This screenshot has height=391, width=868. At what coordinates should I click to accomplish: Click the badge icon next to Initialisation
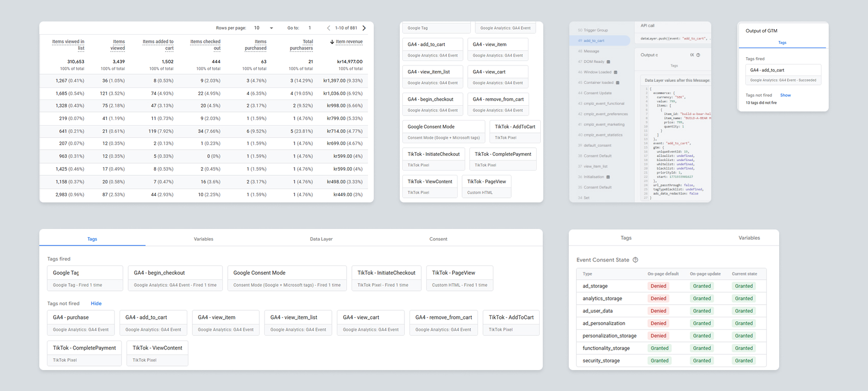(x=608, y=177)
